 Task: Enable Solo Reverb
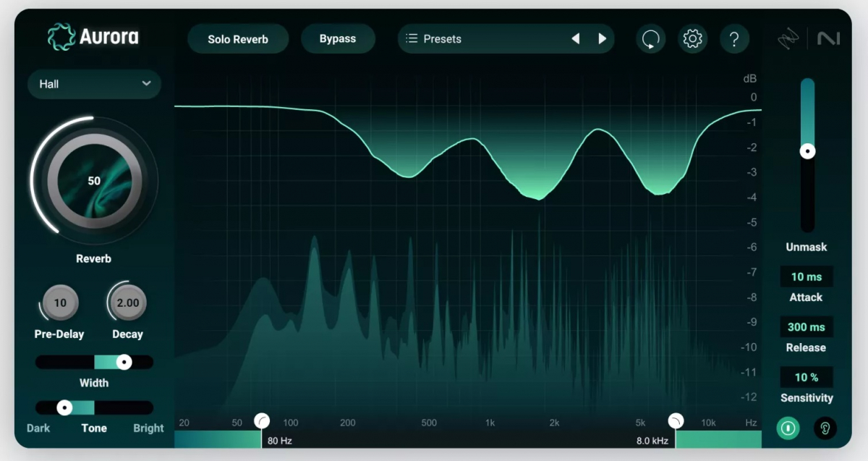click(238, 39)
